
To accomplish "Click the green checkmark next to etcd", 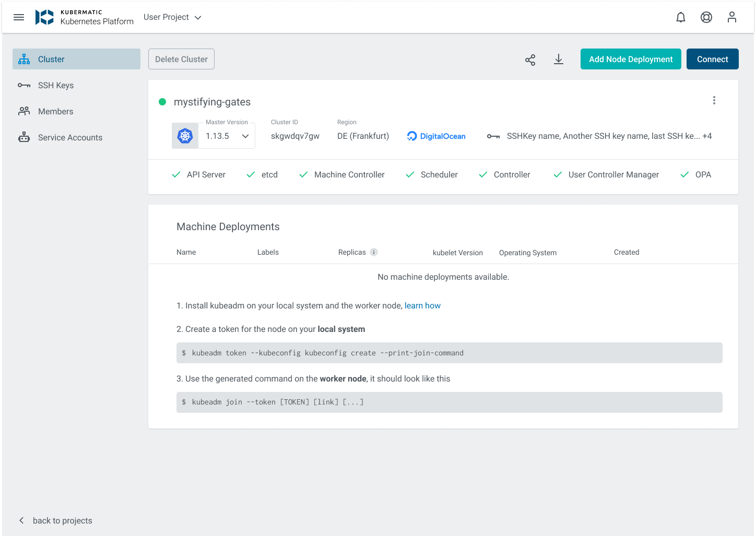I will [251, 174].
